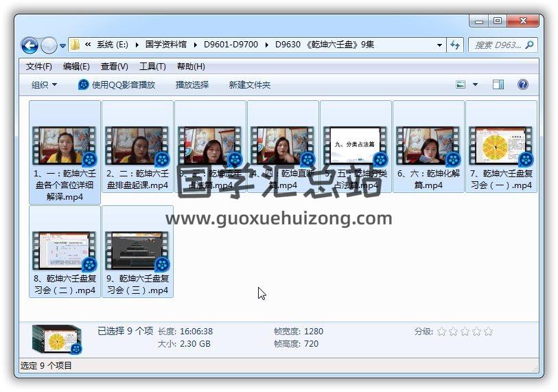Select video 8、乾坤六壬盘复习会（二）.mp4

coord(65,252)
